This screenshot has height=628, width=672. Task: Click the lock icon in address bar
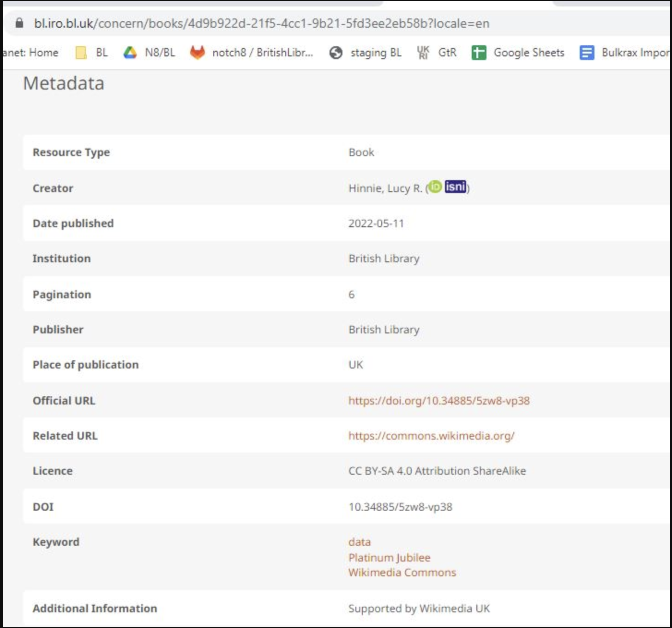pos(19,23)
